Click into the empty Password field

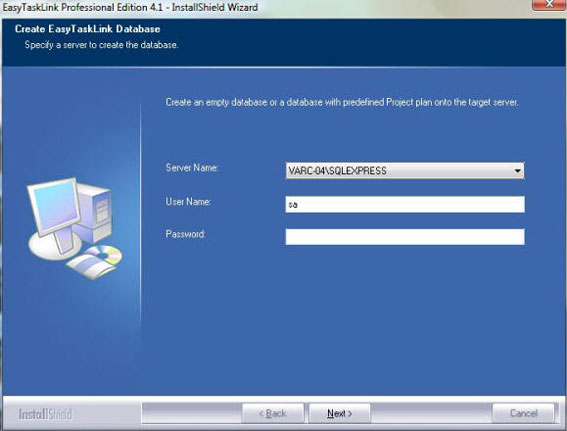[x=405, y=237]
